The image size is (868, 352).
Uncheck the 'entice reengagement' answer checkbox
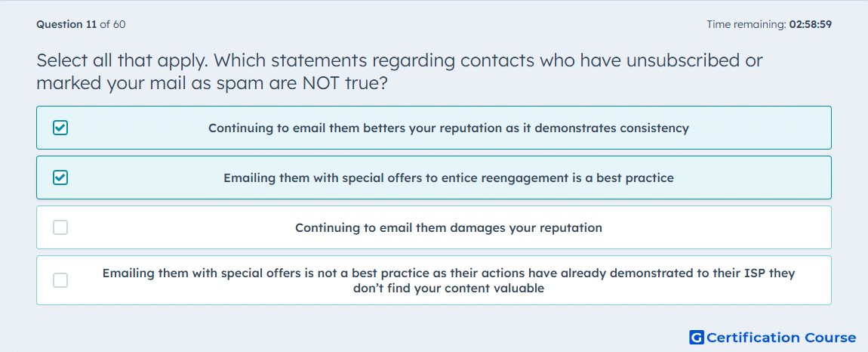pyautogui.click(x=60, y=178)
